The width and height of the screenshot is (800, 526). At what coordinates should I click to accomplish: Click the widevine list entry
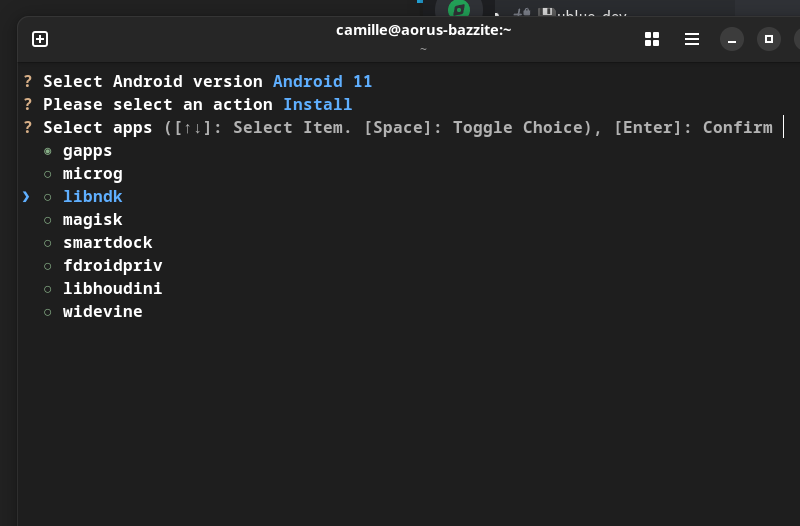point(102,312)
